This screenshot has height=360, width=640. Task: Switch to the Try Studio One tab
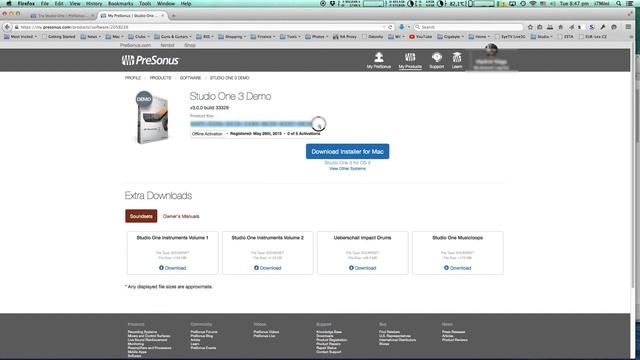pyautogui.click(x=62, y=16)
